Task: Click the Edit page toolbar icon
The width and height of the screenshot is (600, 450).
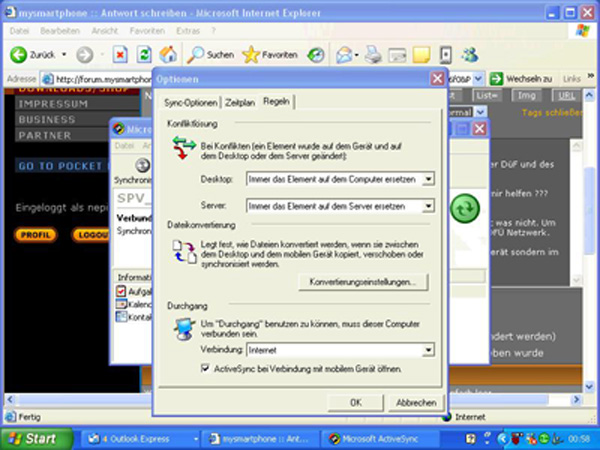Action: [397, 55]
